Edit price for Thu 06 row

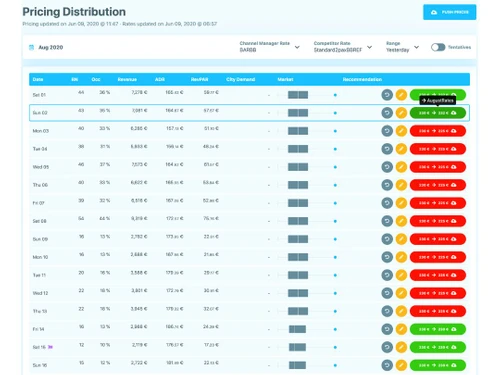[x=401, y=185]
